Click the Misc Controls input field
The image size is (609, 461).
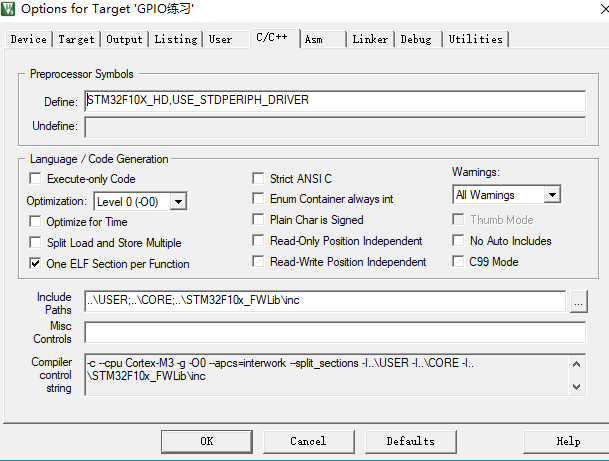click(x=335, y=332)
